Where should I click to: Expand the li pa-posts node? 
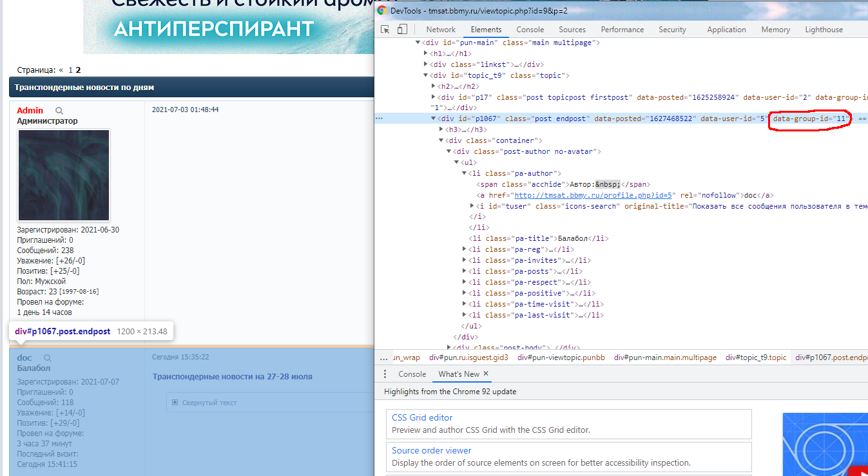tap(464, 272)
